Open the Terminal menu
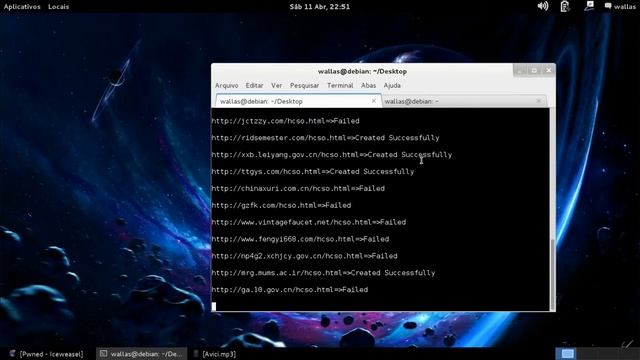The width and height of the screenshot is (640, 360). (x=340, y=85)
